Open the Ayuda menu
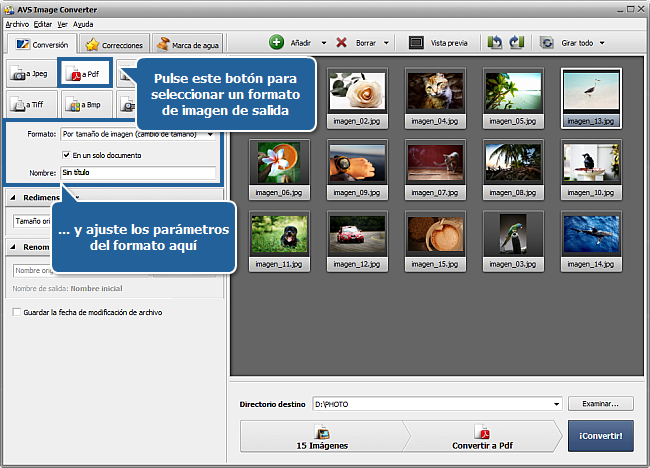 [x=83, y=24]
